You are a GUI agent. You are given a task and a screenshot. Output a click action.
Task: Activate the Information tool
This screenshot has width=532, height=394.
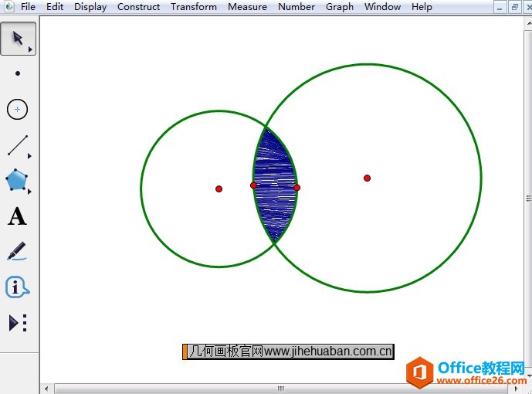[17, 287]
